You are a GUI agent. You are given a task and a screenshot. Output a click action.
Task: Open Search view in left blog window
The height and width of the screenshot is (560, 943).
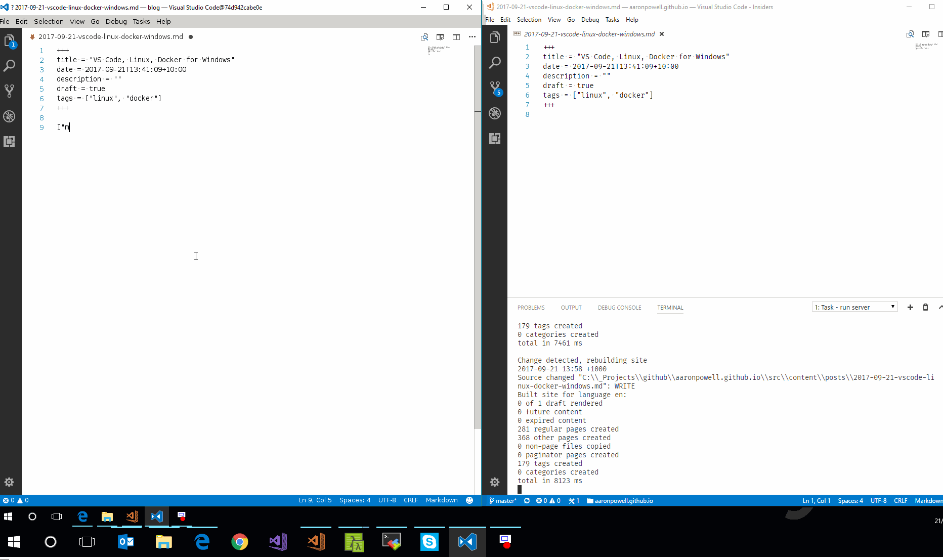click(10, 66)
